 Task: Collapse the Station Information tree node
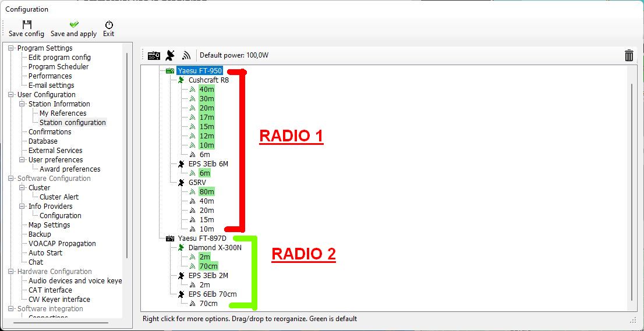click(x=22, y=104)
